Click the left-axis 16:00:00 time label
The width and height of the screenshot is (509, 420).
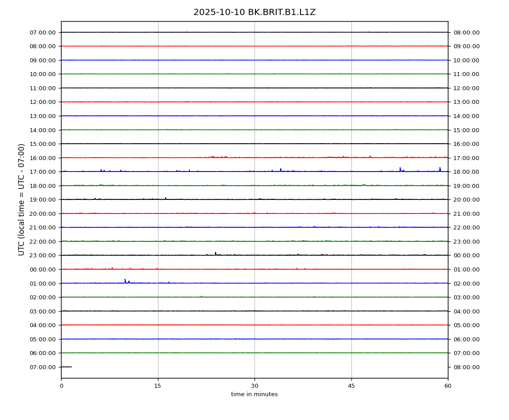click(43, 158)
